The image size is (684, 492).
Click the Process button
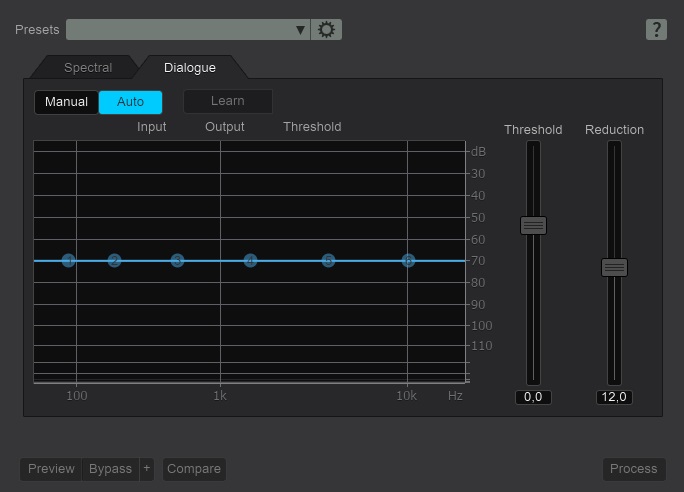click(633, 469)
